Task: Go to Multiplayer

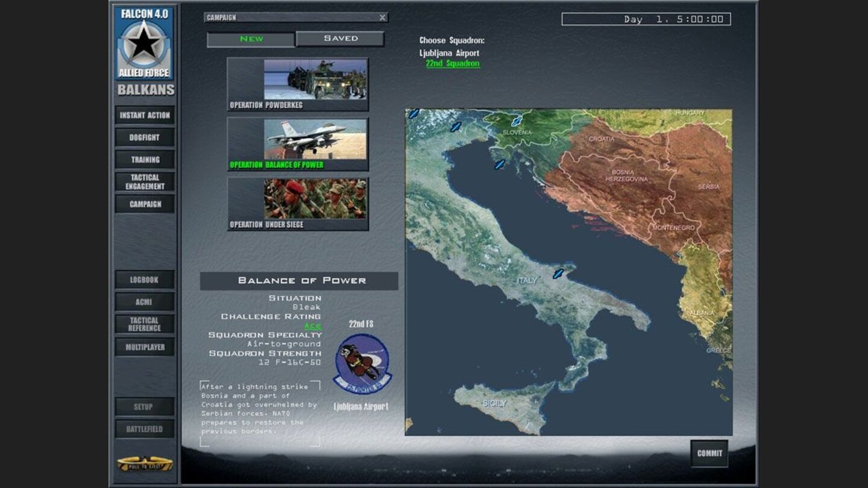Action: pos(145,347)
